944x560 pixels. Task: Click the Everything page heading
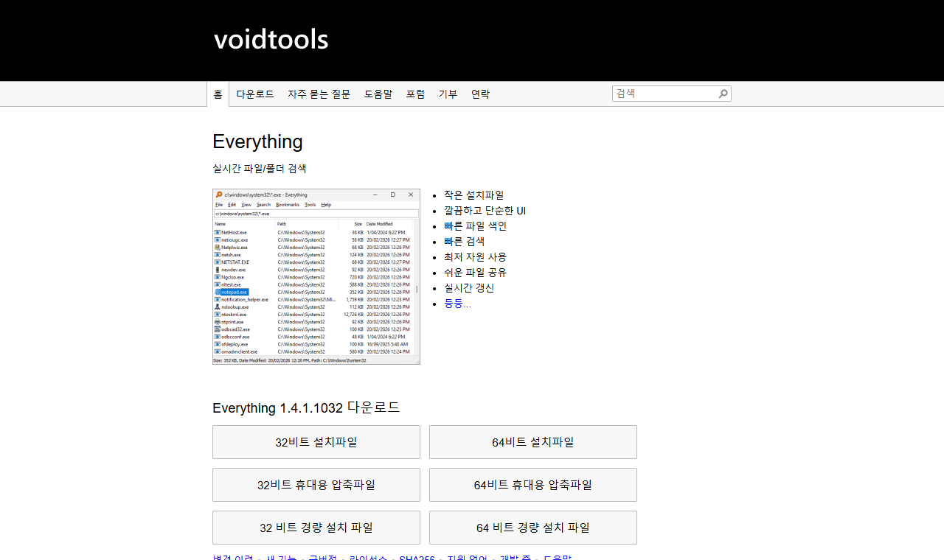tap(257, 141)
